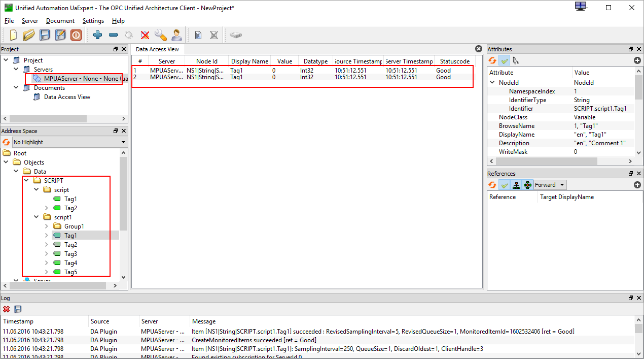Collapse the Documents node in Project
Viewport: 644px width, 359px height.
[x=16, y=88]
